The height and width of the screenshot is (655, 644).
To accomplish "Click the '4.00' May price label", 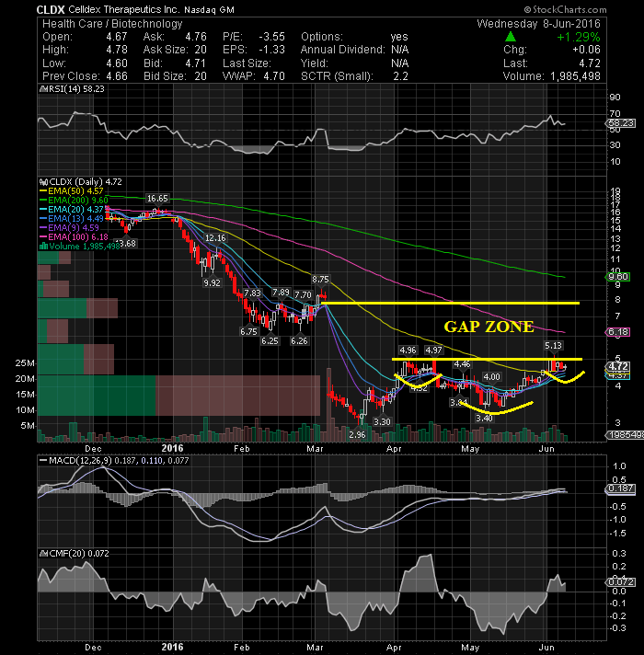I will [491, 377].
